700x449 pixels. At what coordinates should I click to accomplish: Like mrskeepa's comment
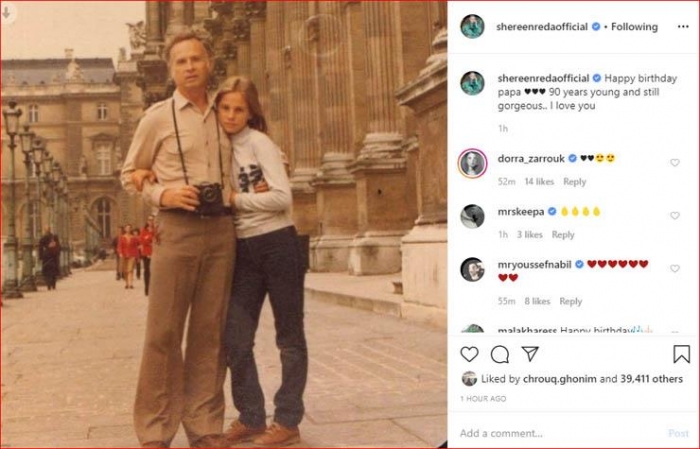pos(675,216)
